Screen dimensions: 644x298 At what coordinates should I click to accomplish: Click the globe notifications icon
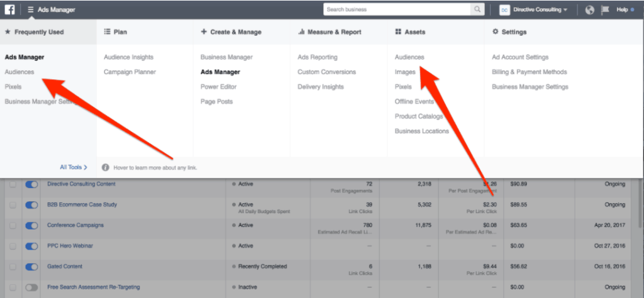(590, 10)
